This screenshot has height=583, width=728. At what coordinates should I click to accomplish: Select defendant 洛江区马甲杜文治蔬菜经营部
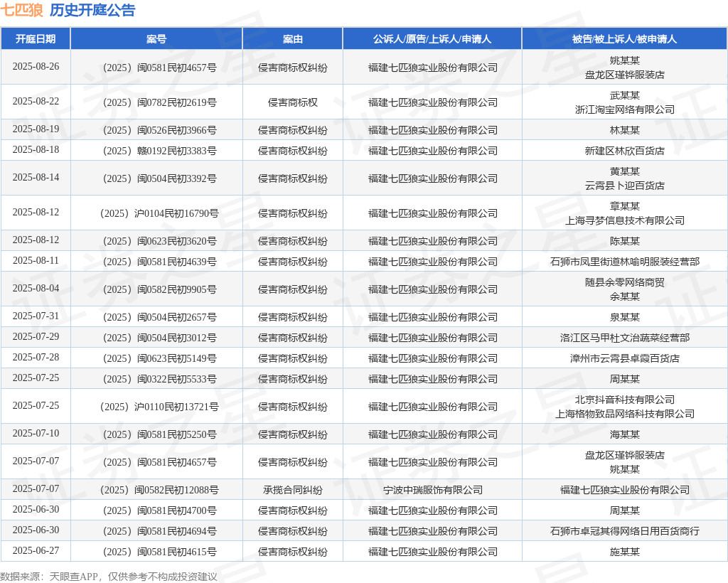(x=624, y=338)
